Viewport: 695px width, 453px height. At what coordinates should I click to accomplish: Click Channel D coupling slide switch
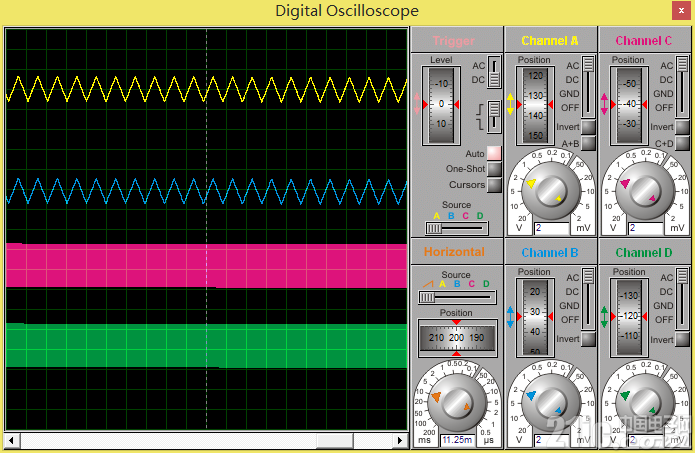pos(682,298)
